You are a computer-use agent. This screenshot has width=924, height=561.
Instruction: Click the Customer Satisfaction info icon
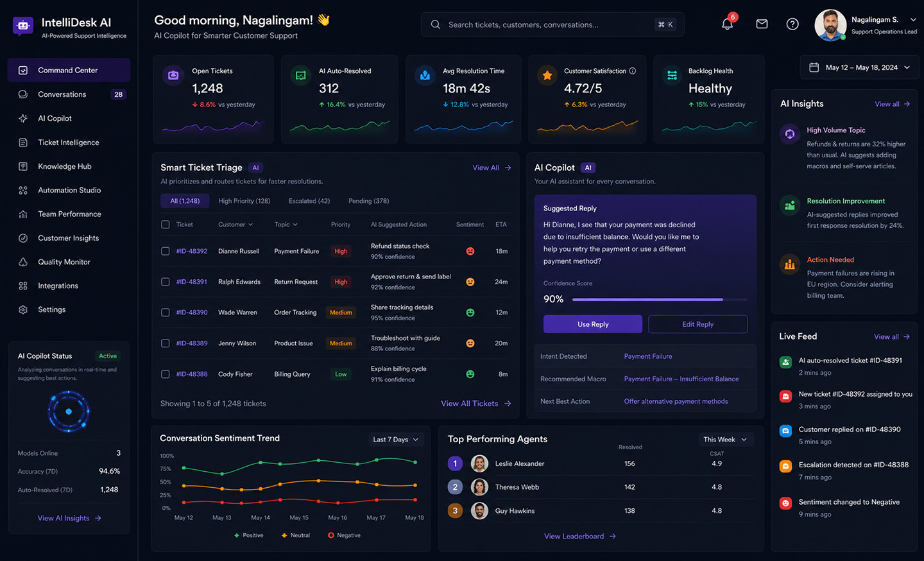click(x=633, y=71)
